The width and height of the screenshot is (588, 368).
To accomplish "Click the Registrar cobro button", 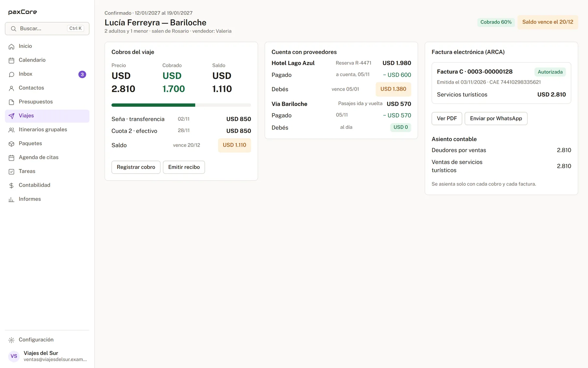I will 136,167.
